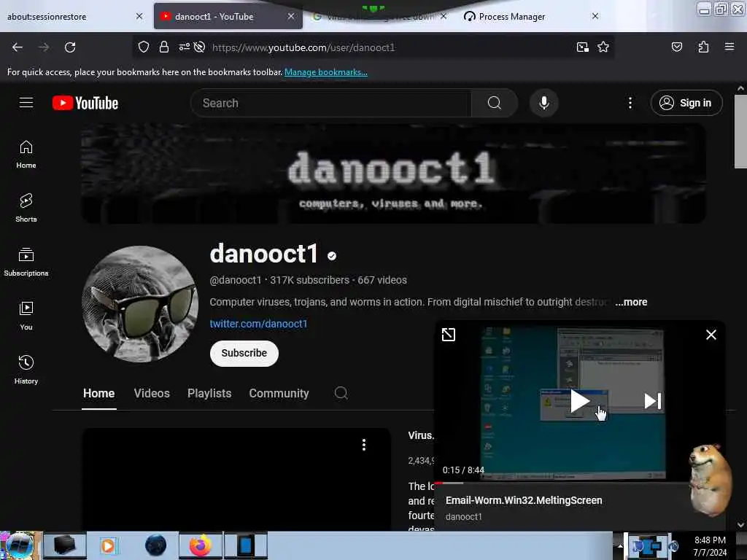Skip to next video in miniplayer
Screen dimensions: 747x560
click(652, 401)
